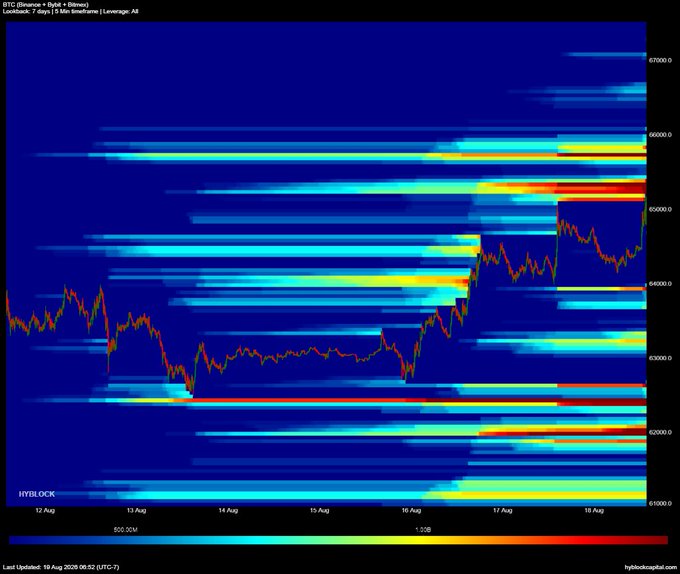The height and width of the screenshot is (574, 680).
Task: Click the 1.00B color scale label
Action: pyautogui.click(x=423, y=530)
